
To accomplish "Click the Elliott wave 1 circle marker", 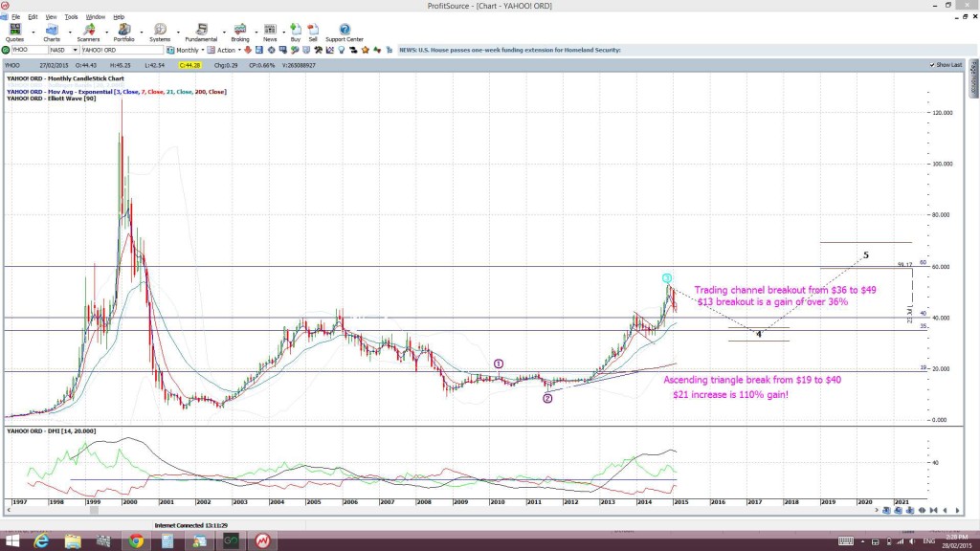I will (498, 364).
